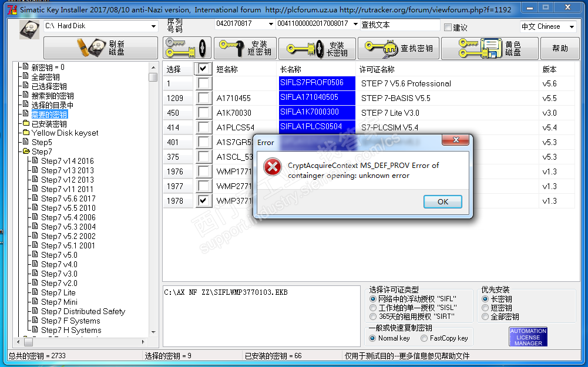Click the keys toolbar button without label
This screenshot has width=588, height=367.
pos(187,48)
